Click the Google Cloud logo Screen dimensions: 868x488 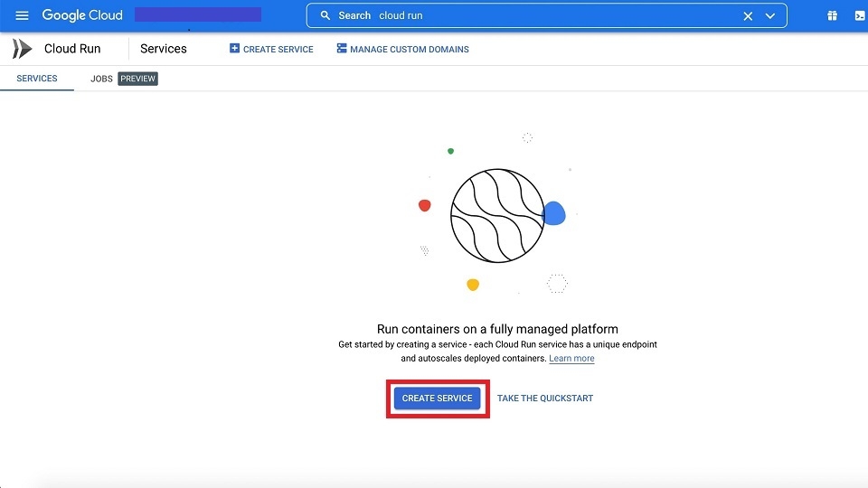[x=82, y=15]
